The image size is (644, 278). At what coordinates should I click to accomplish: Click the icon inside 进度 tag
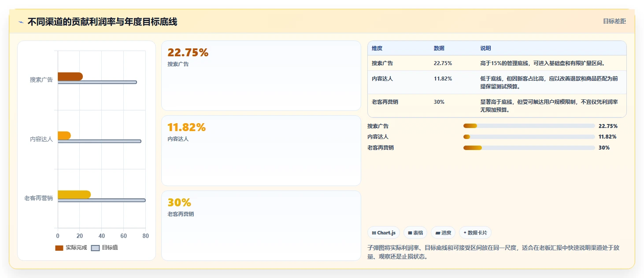click(438, 233)
